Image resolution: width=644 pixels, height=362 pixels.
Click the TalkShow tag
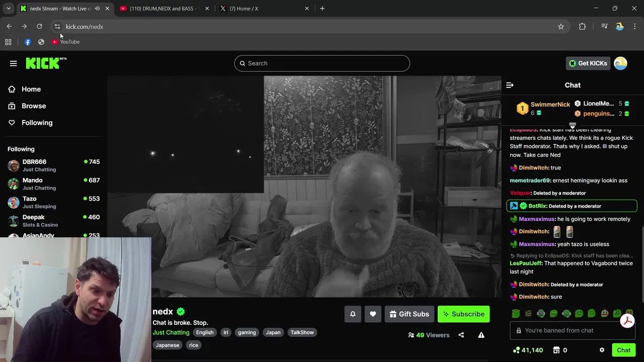coord(302,332)
